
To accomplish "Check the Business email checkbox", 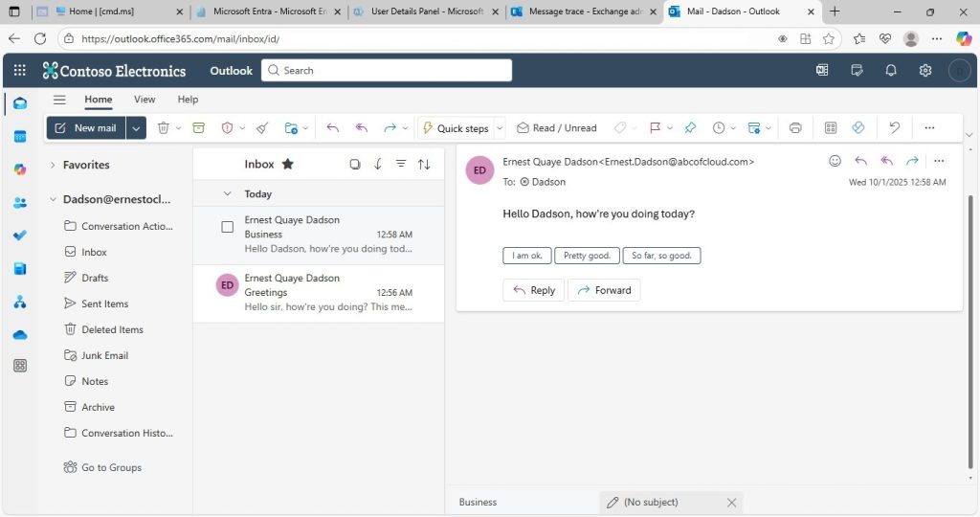I will point(228,227).
